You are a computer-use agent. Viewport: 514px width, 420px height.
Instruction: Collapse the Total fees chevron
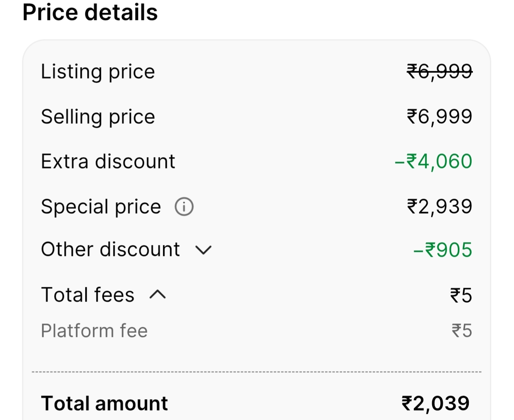tap(158, 295)
